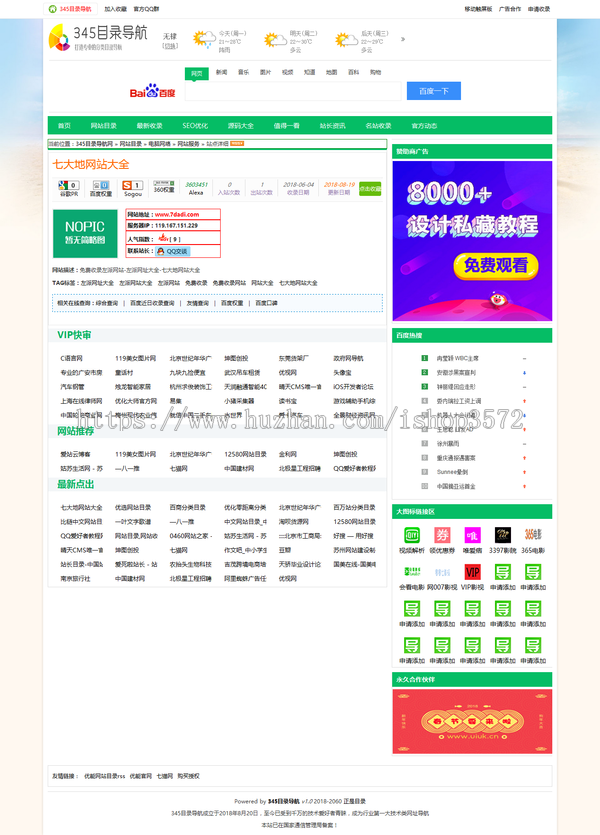Switch search to the 地图 tab
The width and height of the screenshot is (600, 835).
point(331,72)
